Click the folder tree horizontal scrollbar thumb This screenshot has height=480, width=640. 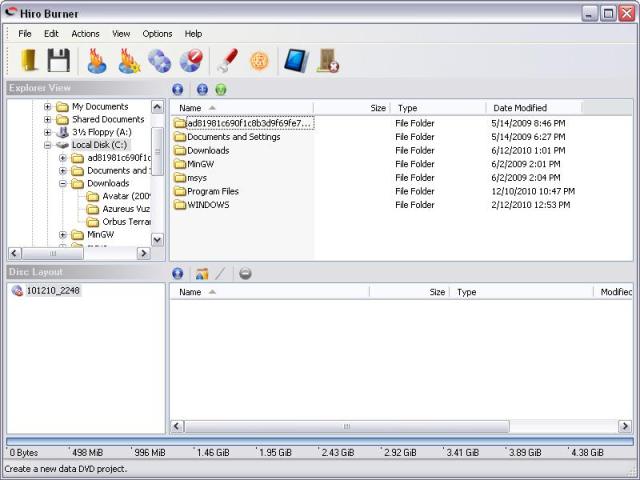point(53,253)
